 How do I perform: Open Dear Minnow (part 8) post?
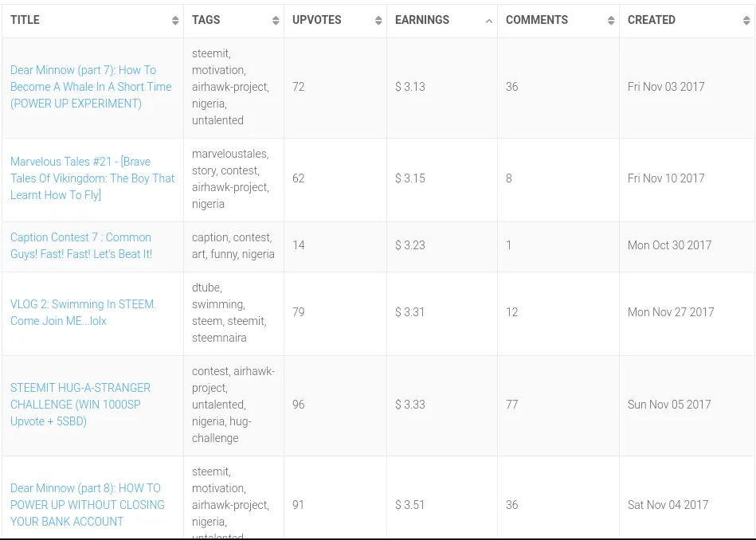point(88,505)
